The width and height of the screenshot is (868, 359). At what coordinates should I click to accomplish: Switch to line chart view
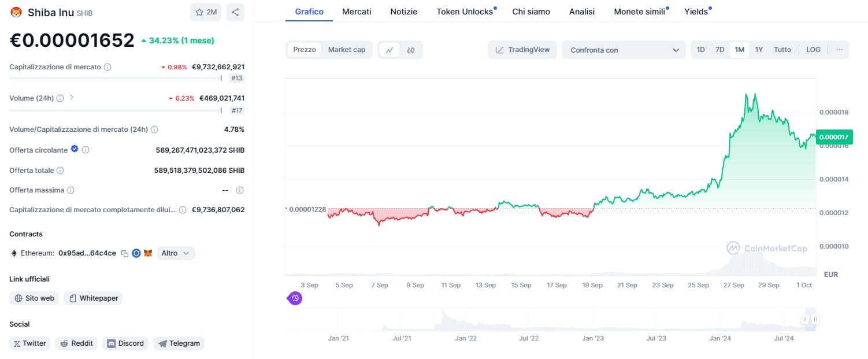click(x=390, y=50)
